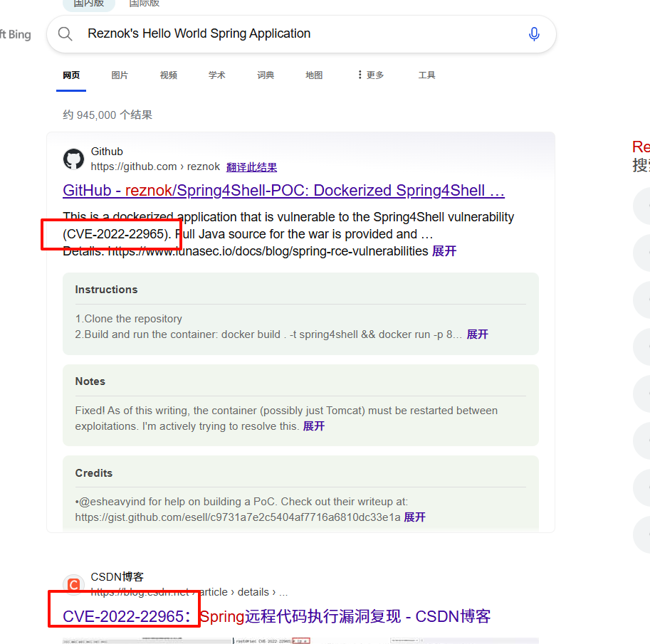Activate voice search microphone icon
The width and height of the screenshot is (650, 644).
(534, 34)
